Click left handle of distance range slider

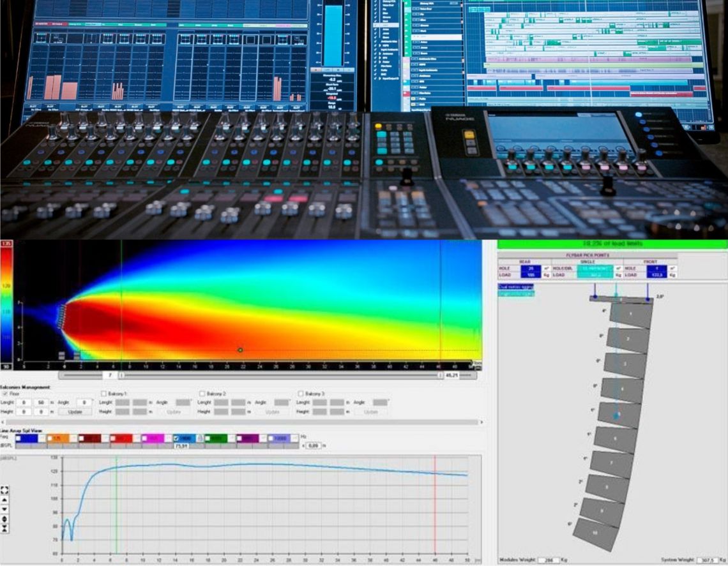pyautogui.click(x=121, y=375)
